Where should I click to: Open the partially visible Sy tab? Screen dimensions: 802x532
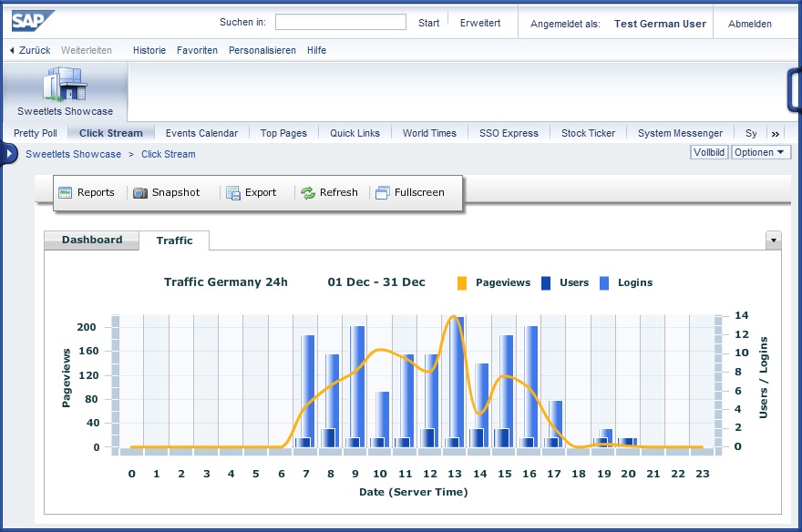(751, 133)
